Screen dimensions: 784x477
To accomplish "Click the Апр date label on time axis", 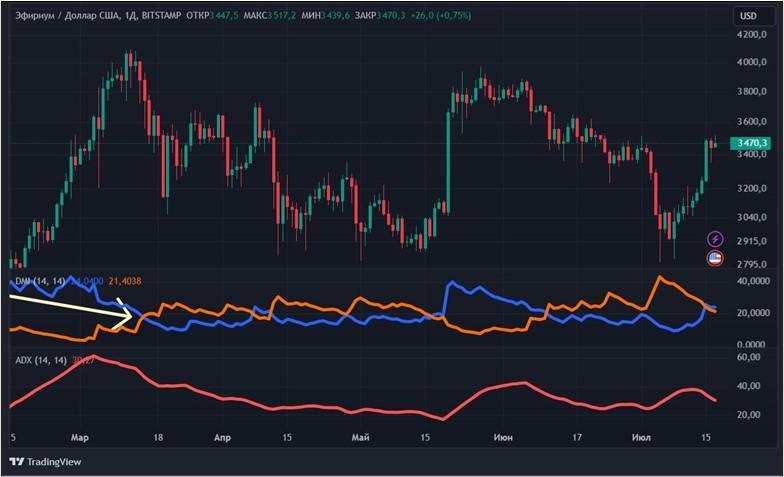I will click(222, 438).
